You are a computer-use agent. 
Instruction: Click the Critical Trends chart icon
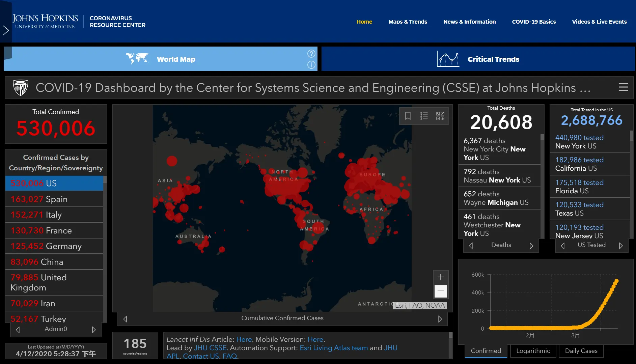point(448,59)
